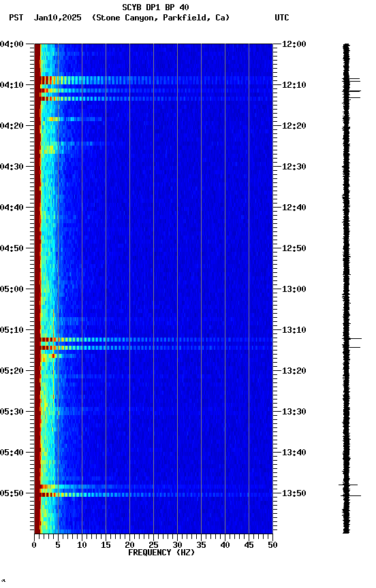376x588 pixels.
Task: Click the '13:30' UTC time label
Action: (294, 412)
